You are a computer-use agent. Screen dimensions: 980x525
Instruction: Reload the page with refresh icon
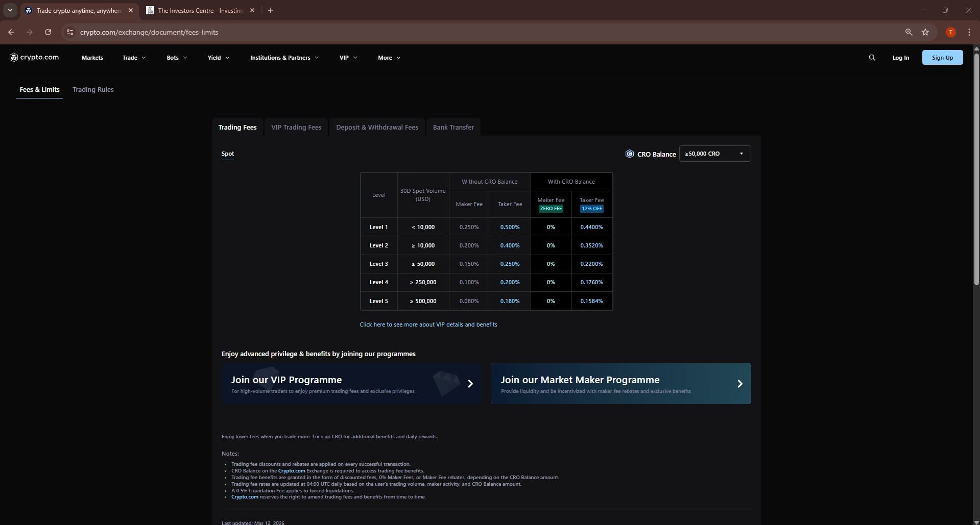click(x=48, y=32)
